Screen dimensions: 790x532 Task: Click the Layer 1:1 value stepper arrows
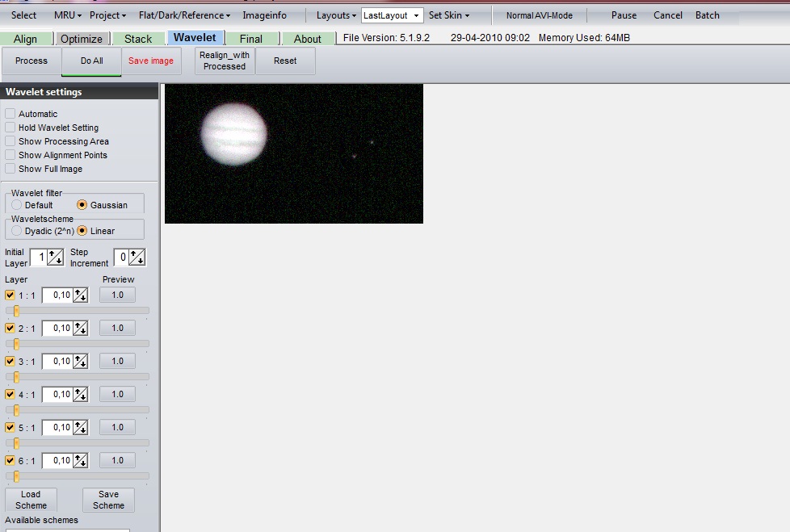(x=81, y=295)
